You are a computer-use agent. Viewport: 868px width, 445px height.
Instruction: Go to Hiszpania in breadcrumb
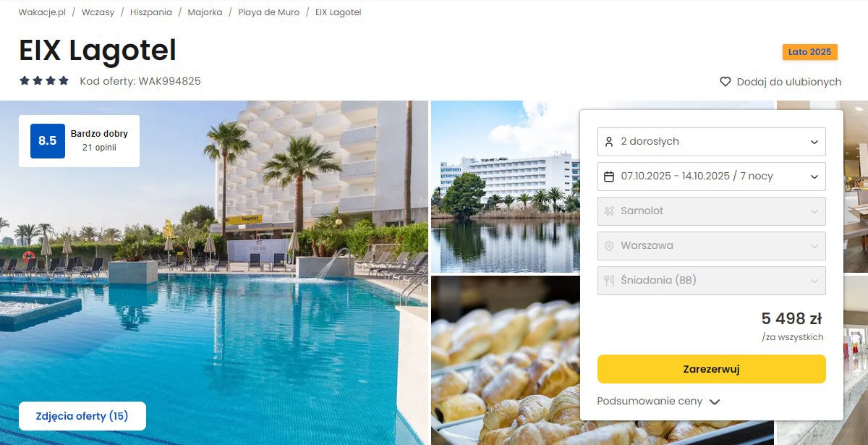point(151,12)
